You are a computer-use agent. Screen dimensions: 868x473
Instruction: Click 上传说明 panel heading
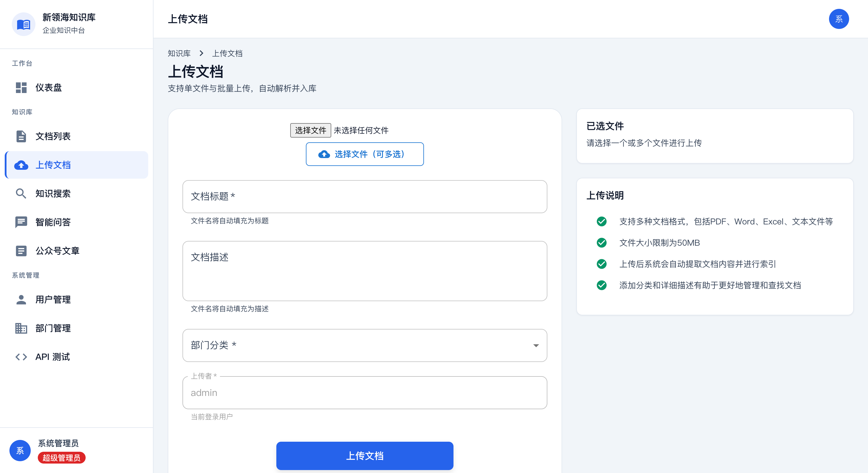pyautogui.click(x=605, y=195)
